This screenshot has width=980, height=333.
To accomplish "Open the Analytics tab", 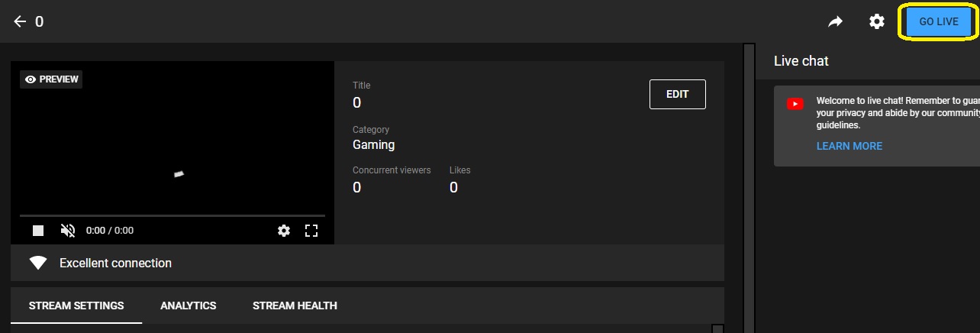I will point(189,306).
